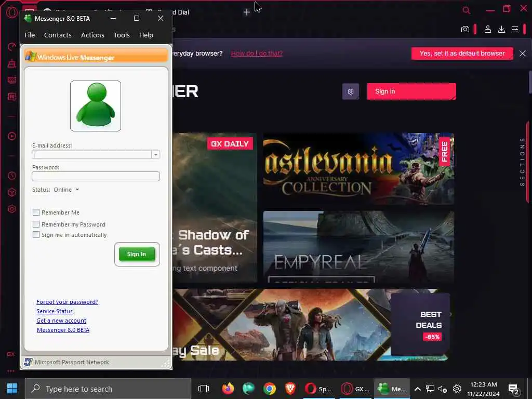Open the sidebar three-dots more menu
Image resolution: width=532 pixels, height=399 pixels.
pyautogui.click(x=11, y=371)
